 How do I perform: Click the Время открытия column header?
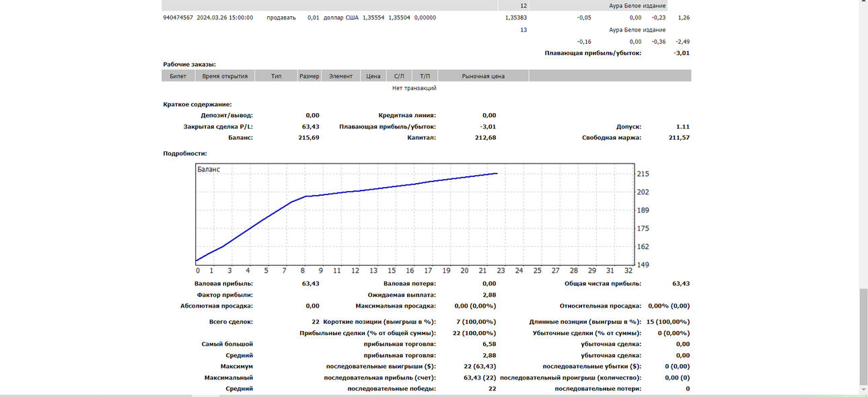point(225,76)
